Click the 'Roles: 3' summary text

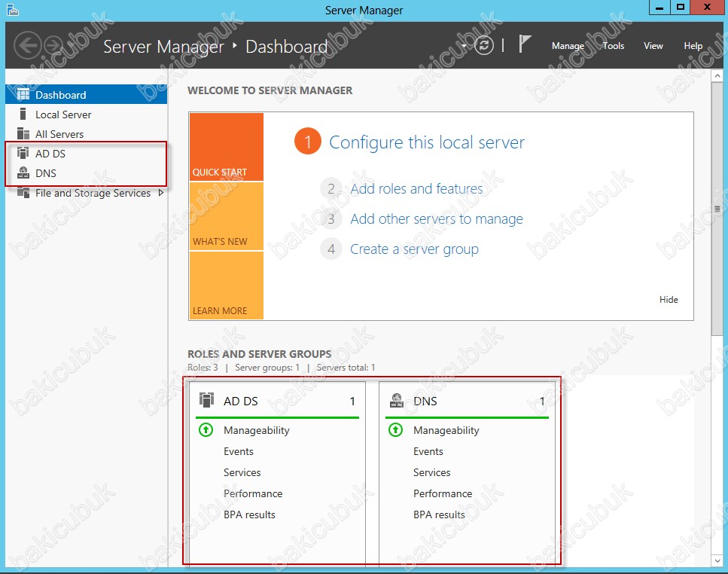[203, 368]
